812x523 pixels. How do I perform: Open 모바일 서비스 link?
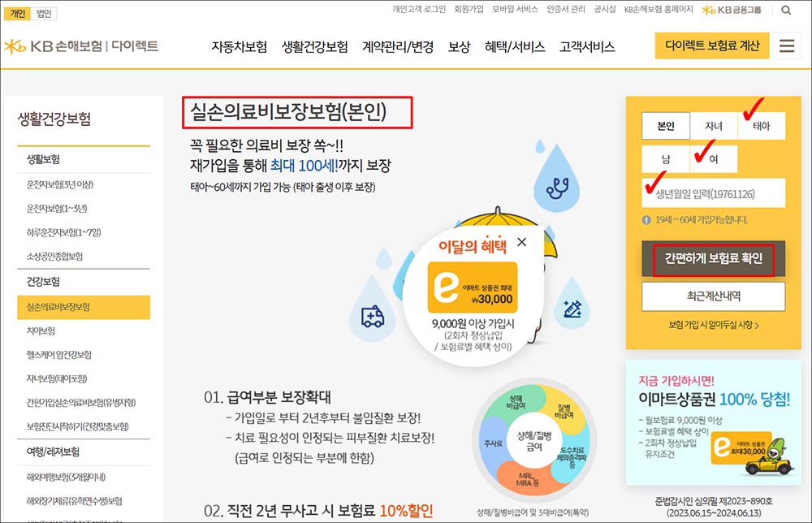(515, 9)
